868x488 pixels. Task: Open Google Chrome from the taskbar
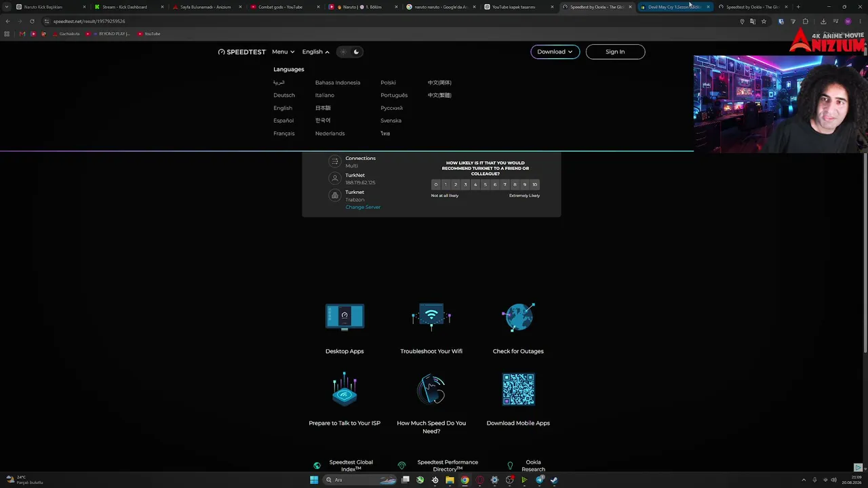465,480
